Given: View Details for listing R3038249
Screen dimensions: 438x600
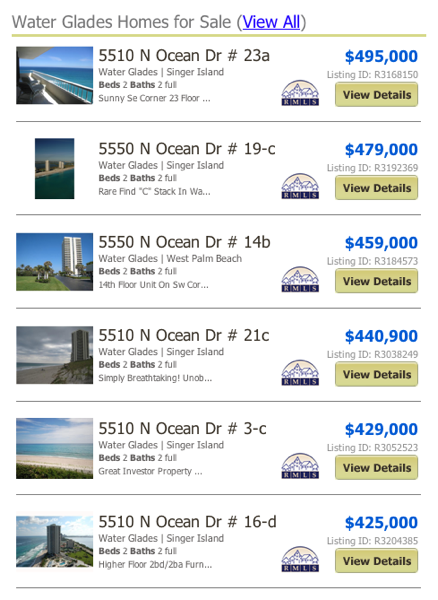Looking at the screenshot, I should coord(376,374).
